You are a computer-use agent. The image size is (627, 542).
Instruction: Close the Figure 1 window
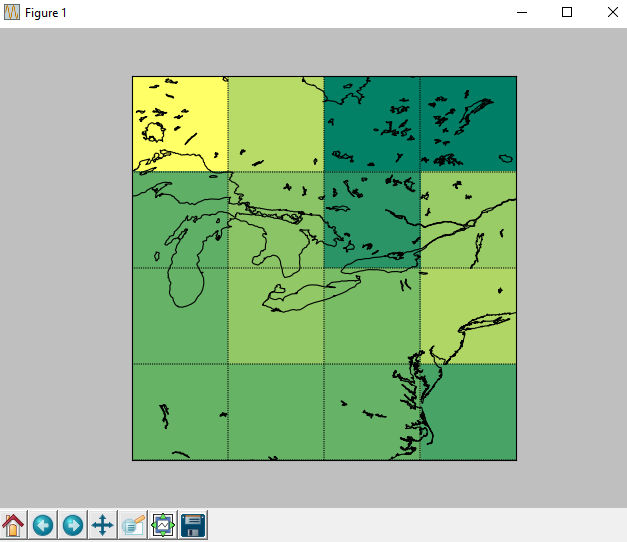(x=613, y=12)
